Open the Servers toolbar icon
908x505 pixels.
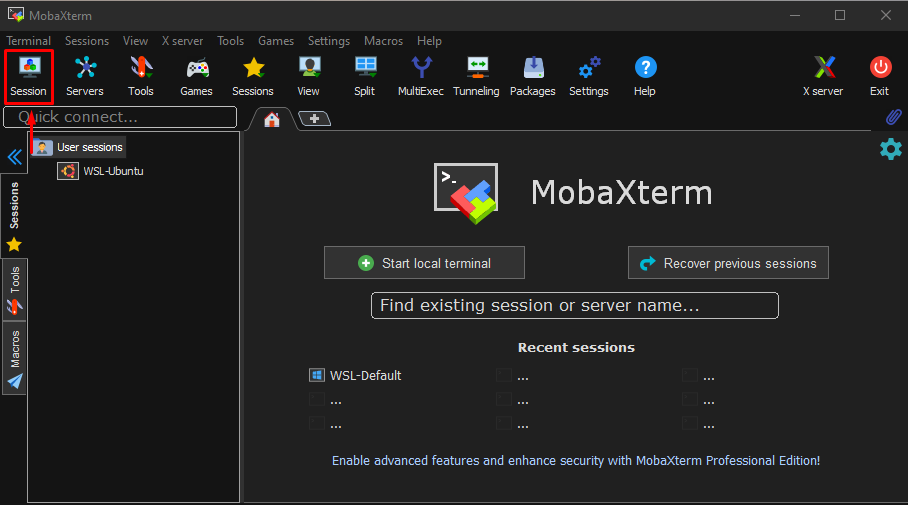pos(84,76)
